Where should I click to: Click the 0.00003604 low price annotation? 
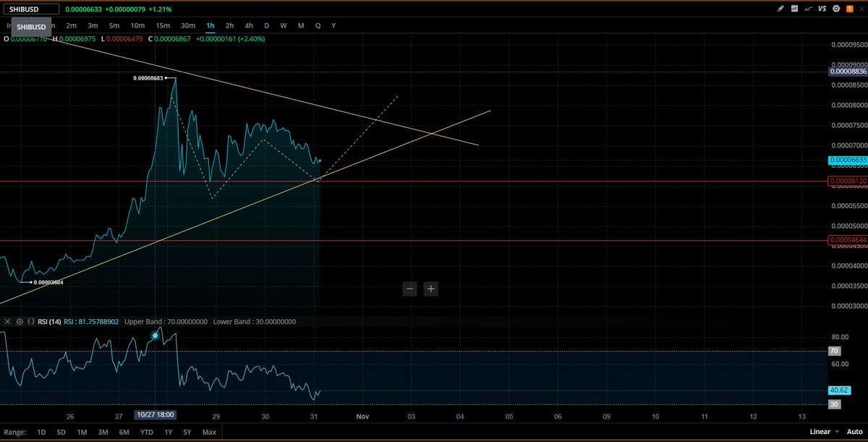coord(48,282)
